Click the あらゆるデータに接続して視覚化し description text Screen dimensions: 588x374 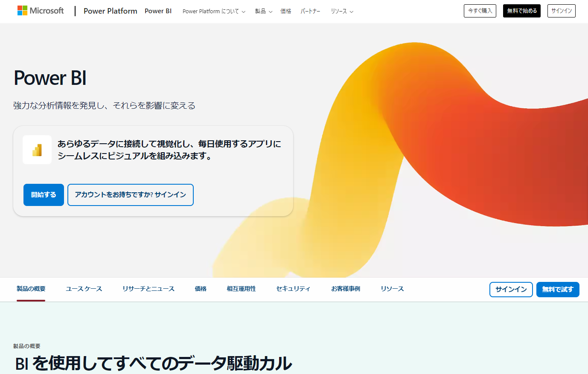click(169, 150)
